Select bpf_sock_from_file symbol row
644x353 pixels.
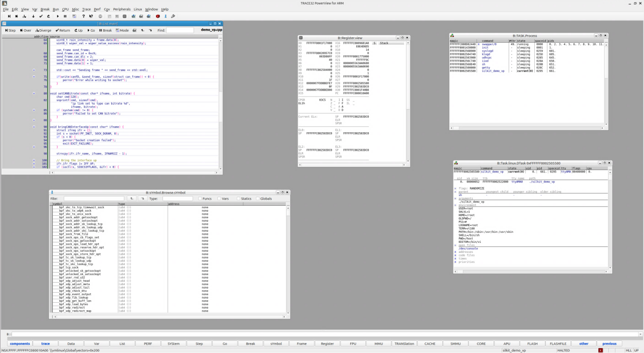point(169,234)
